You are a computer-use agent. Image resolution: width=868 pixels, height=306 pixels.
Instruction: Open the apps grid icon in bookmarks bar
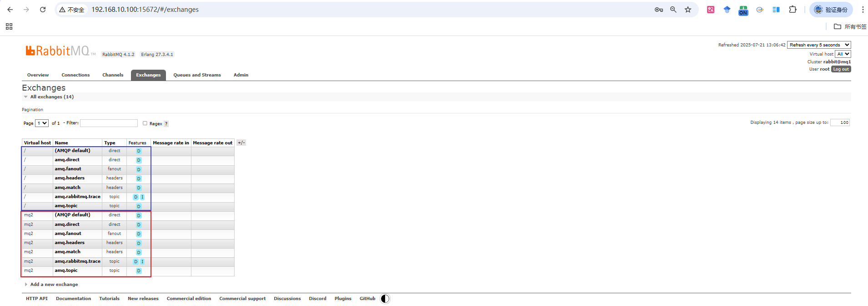(x=9, y=26)
